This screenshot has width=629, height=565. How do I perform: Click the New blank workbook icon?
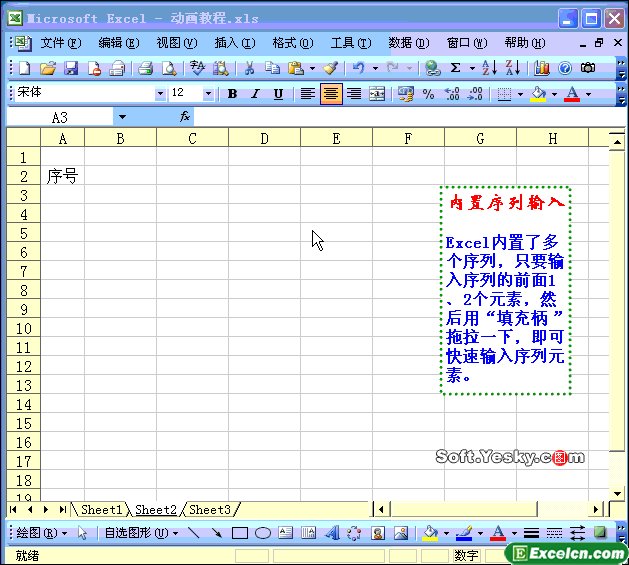(x=24, y=68)
